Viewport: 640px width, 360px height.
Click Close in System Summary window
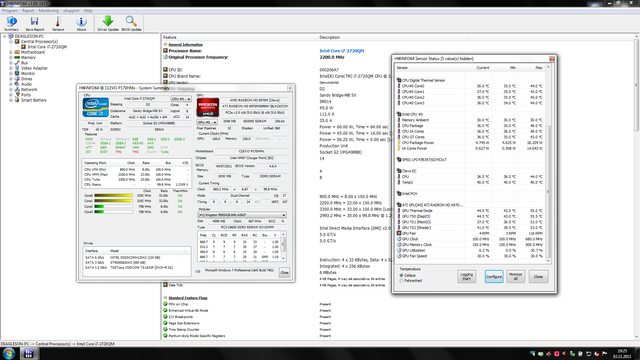click(284, 272)
